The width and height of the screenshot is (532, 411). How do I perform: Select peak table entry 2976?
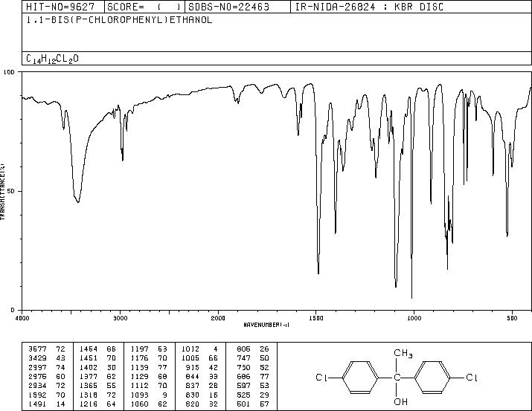[x=37, y=377]
